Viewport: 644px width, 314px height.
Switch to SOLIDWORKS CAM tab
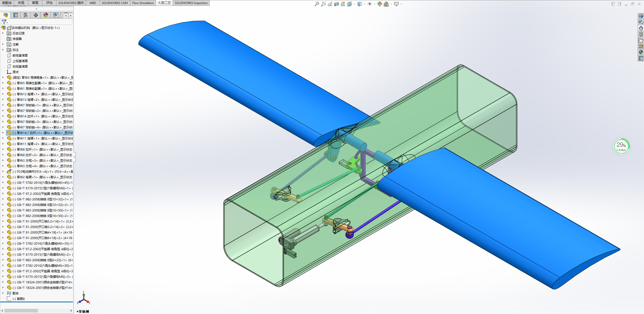point(115,3)
